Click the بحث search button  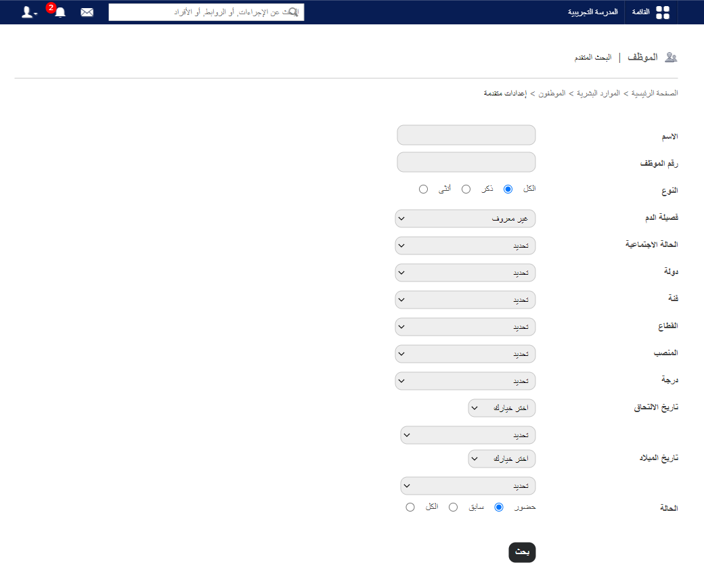pos(522,552)
